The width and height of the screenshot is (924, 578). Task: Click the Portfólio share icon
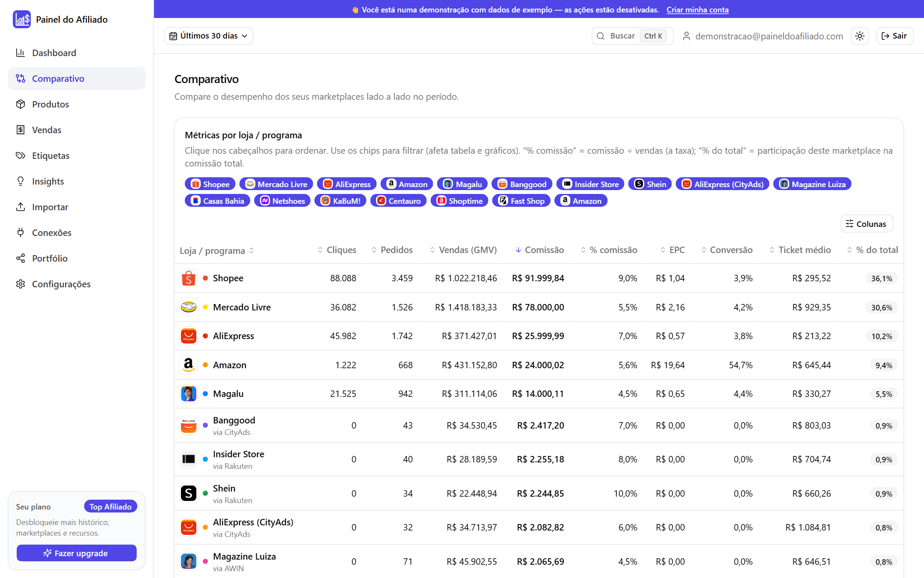[x=21, y=258]
